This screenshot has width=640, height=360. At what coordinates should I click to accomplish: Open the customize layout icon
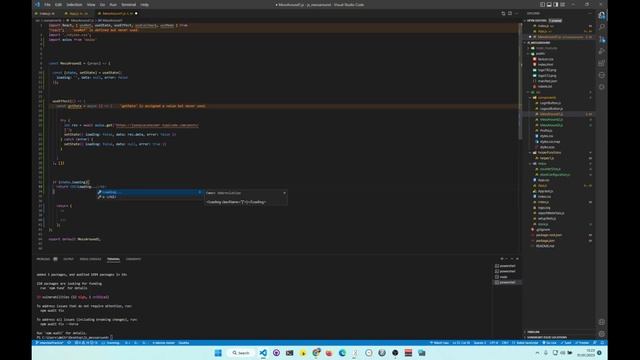[562, 4]
